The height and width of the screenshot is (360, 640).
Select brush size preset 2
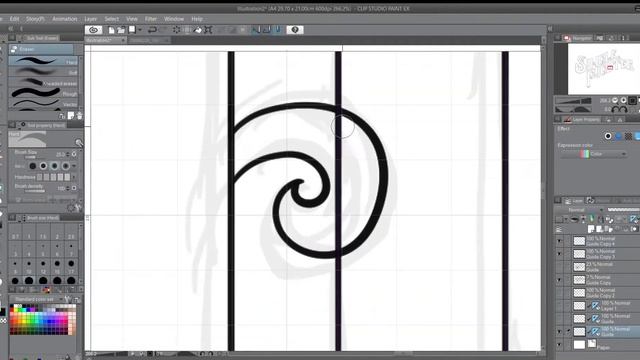pyautogui.click(x=57, y=234)
